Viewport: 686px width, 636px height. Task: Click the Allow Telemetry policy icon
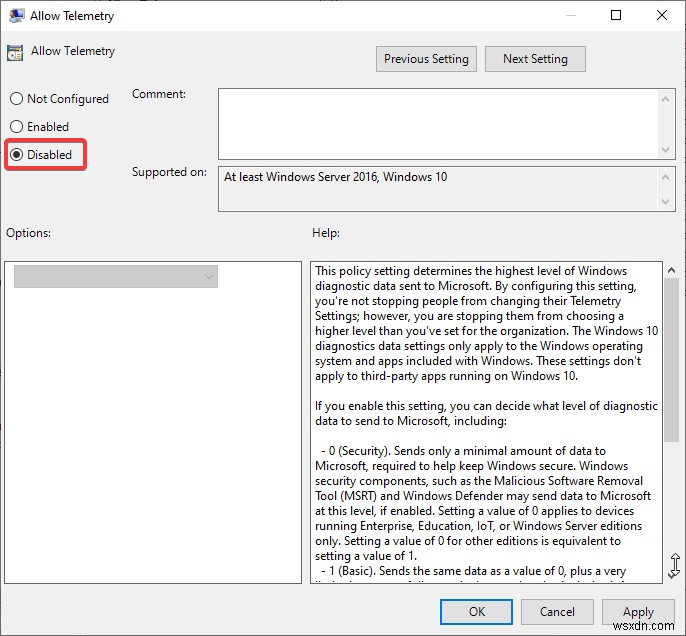pos(15,52)
